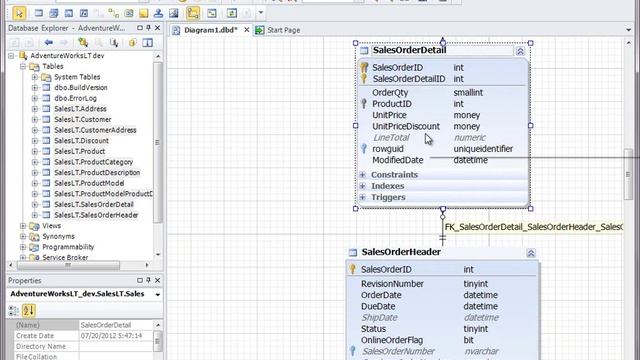Select the pointer tool in diagram toolbar
640x360 pixels.
click(19, 13)
